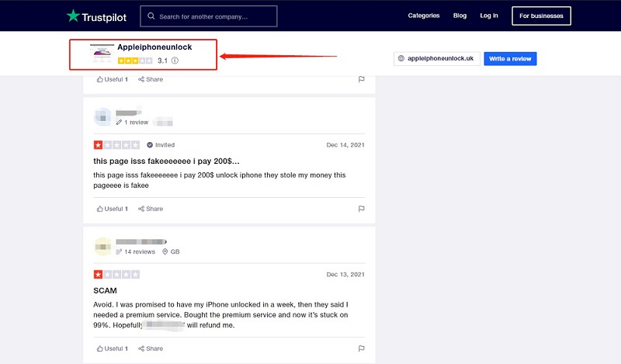Click the Trustpilot logo in header
The image size is (621, 364).
96,16
